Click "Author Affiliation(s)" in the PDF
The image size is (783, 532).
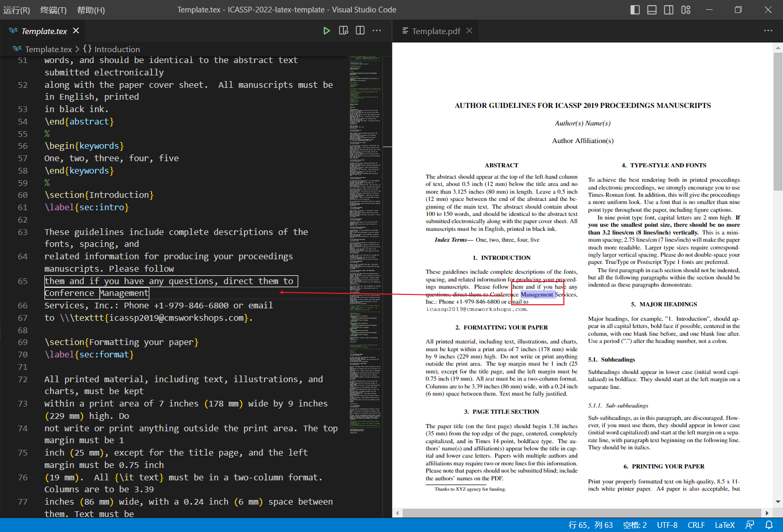pos(582,140)
